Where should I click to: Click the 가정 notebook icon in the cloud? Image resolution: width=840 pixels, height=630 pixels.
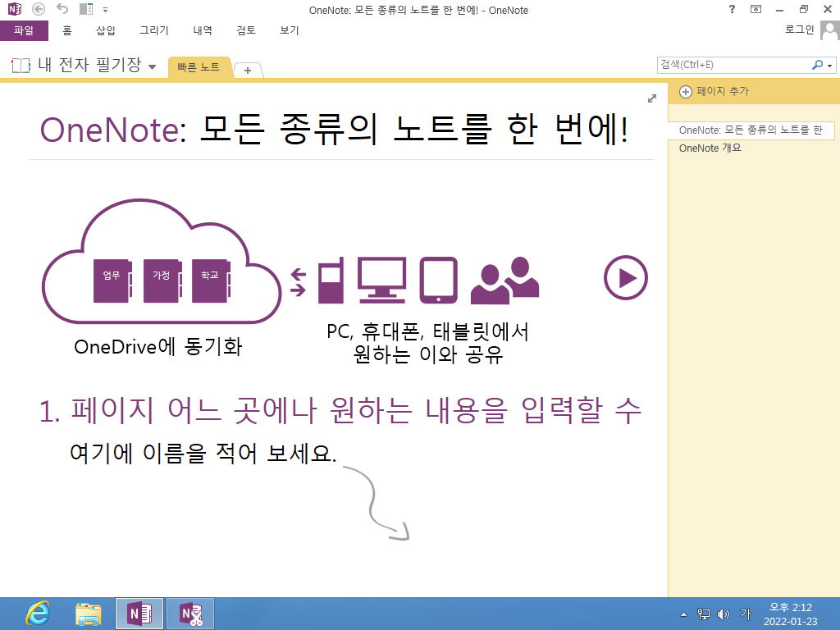(163, 281)
